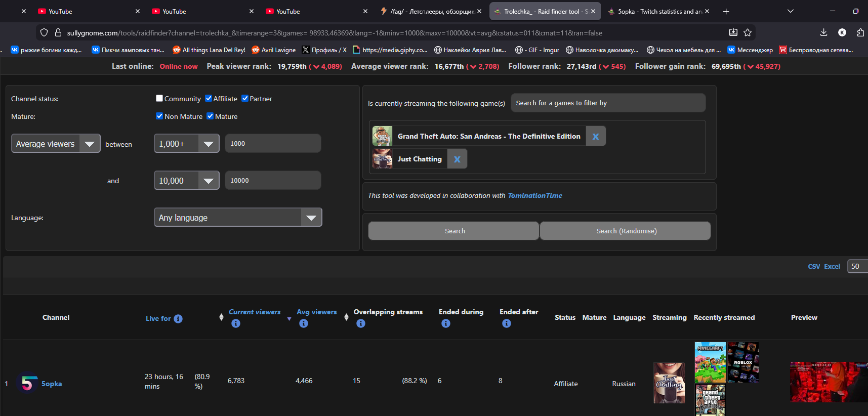
Task: Open the 10,000 maximum viewers dropdown
Action: point(186,181)
